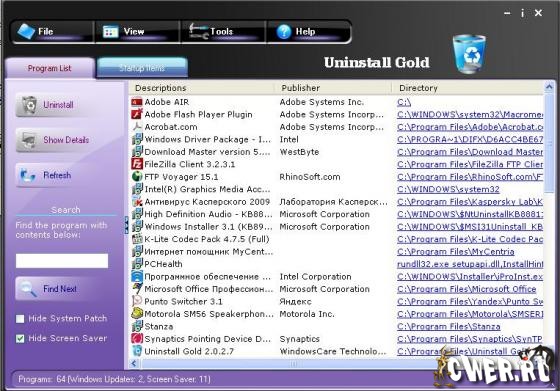560x391 pixels.
Task: Uncheck the Hide Screen Saver checkbox
Action: point(20,339)
